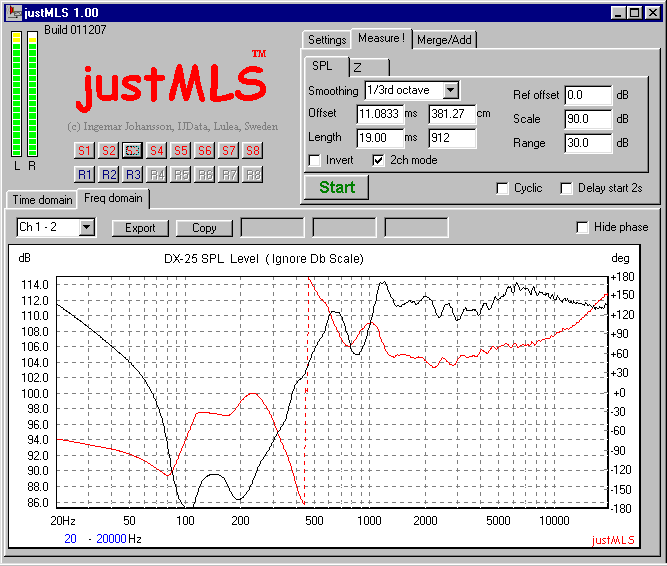The image size is (667, 566).
Task: Recall measurement slot R2
Action: pos(108,175)
